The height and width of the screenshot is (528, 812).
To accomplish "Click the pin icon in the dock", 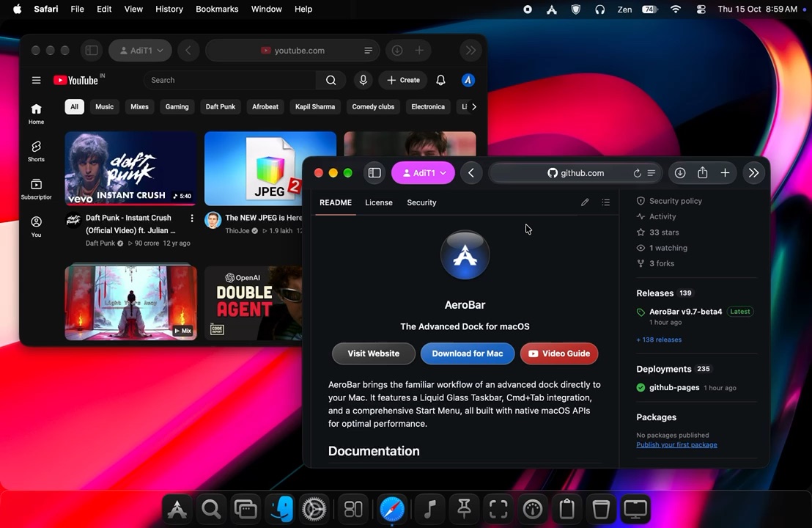I will (x=464, y=510).
